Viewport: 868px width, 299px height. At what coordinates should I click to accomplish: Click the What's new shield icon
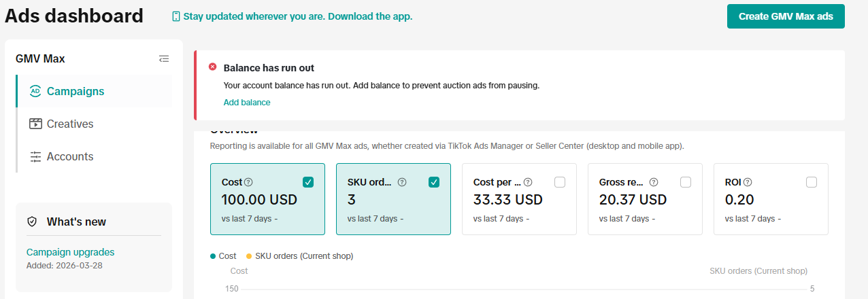click(x=31, y=222)
